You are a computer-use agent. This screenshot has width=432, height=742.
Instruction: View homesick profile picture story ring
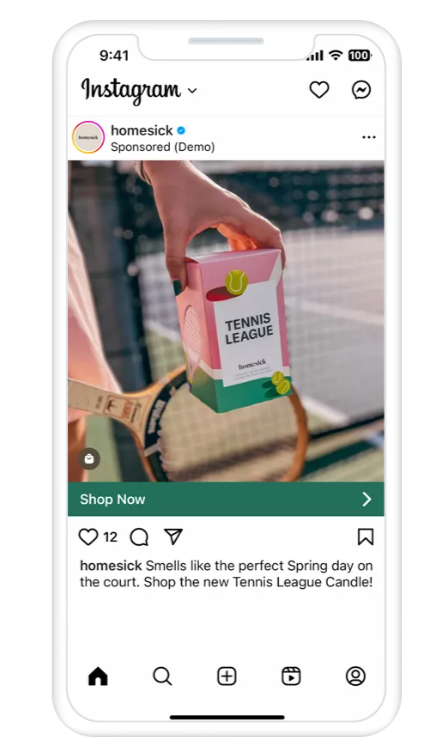coord(88,137)
